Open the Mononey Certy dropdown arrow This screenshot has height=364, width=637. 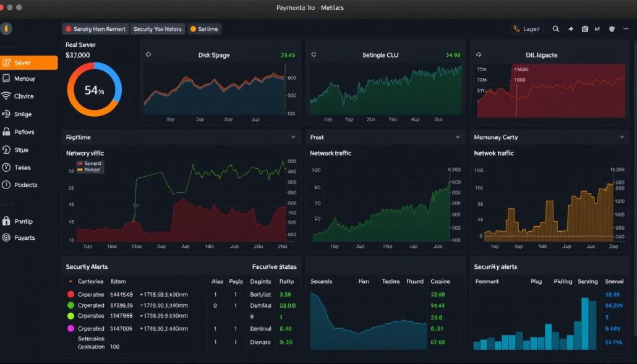point(622,137)
